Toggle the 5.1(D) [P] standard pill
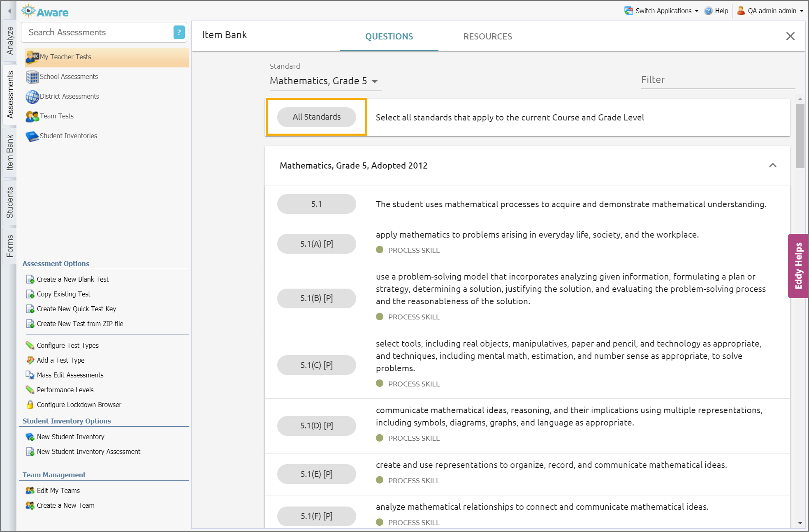Viewport: 809px width, 532px height. coord(317,426)
